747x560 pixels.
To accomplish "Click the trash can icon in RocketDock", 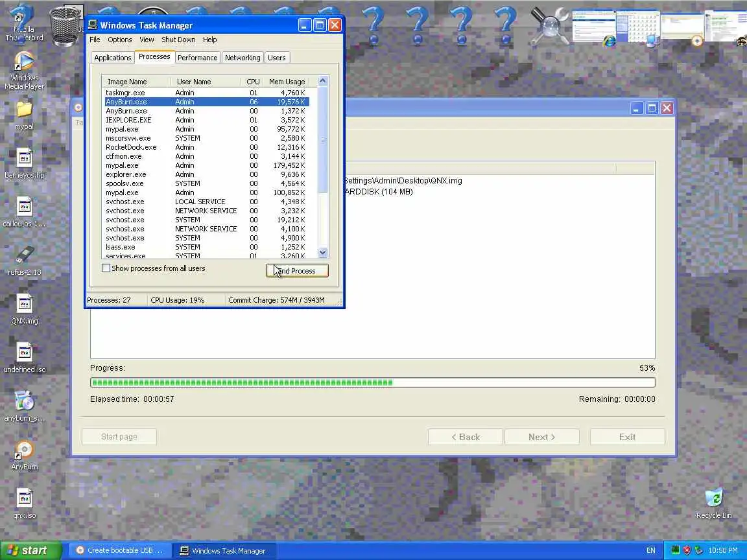I will pyautogui.click(x=65, y=26).
